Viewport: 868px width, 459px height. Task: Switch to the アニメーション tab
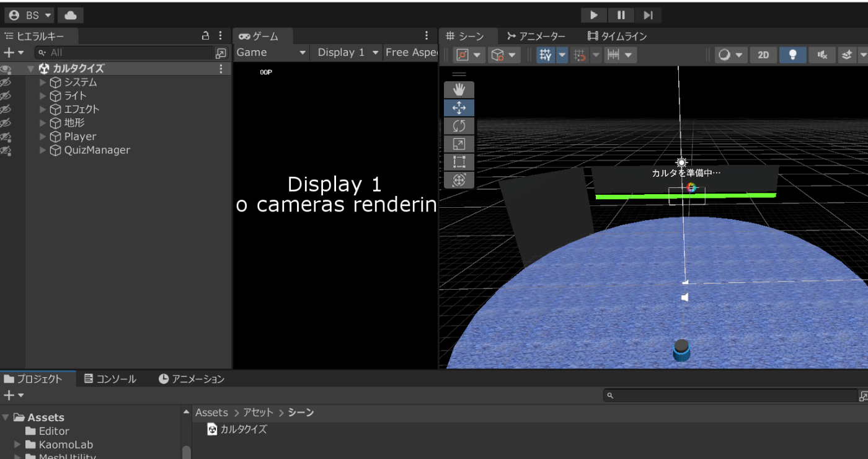point(192,378)
